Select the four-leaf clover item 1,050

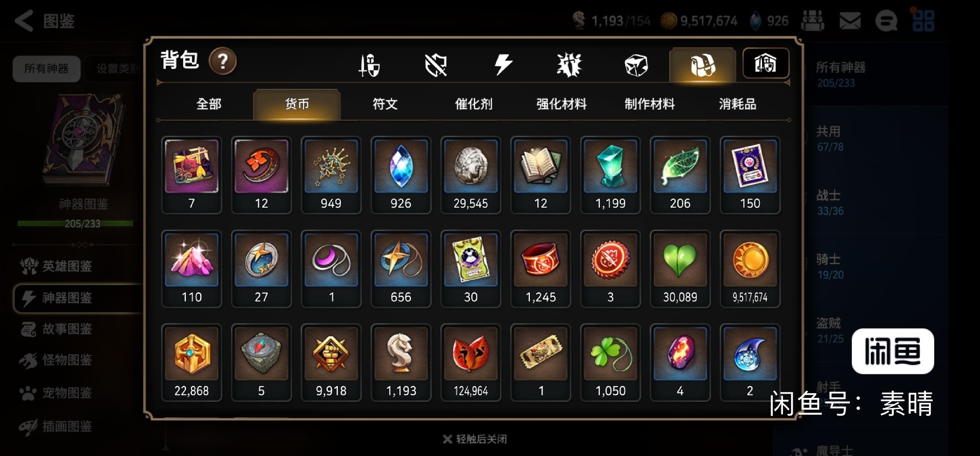610,363
